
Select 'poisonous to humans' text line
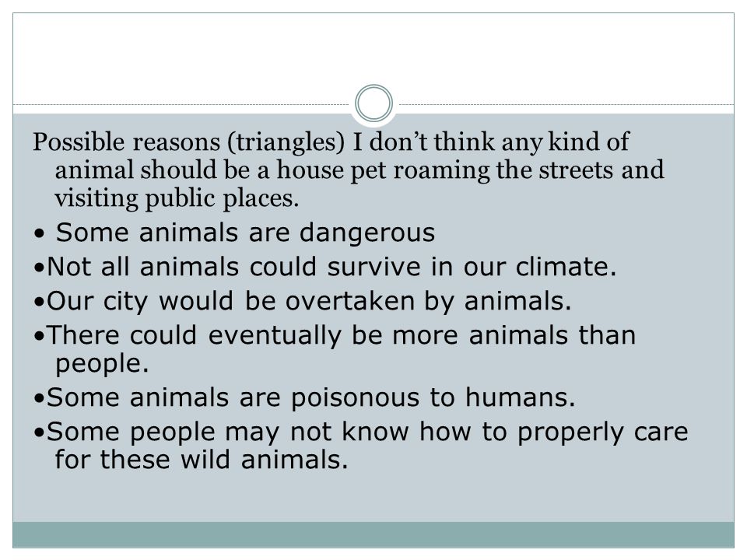433,397
